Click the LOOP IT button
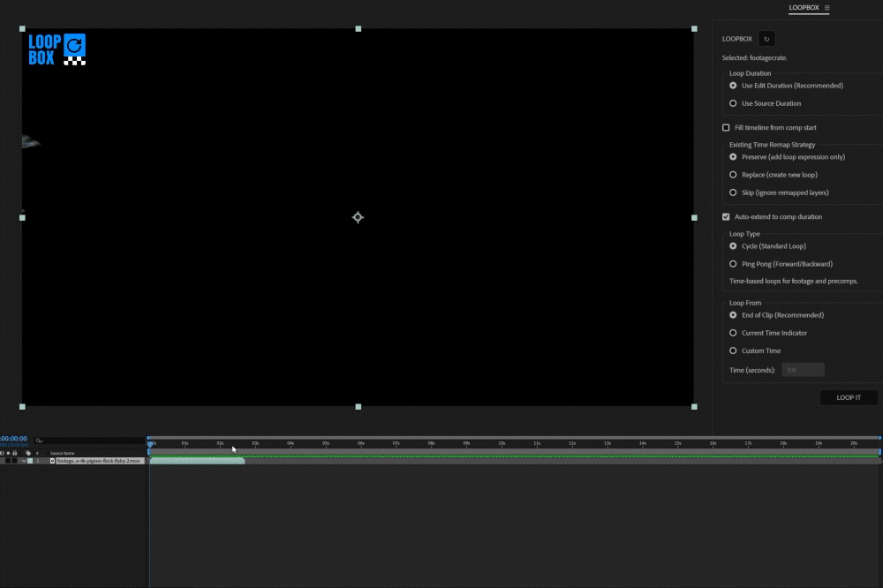This screenshot has height=588, width=883. [x=849, y=397]
